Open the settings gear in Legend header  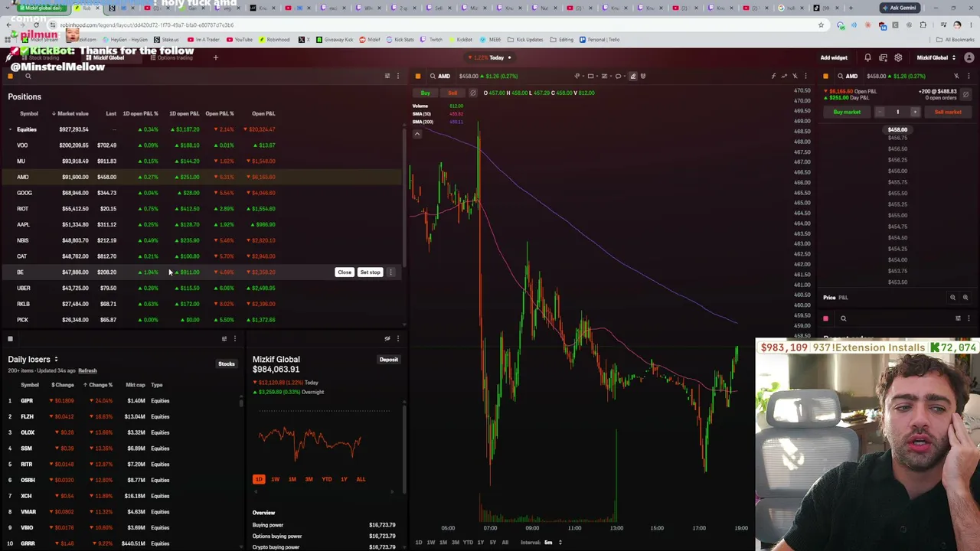point(898,57)
